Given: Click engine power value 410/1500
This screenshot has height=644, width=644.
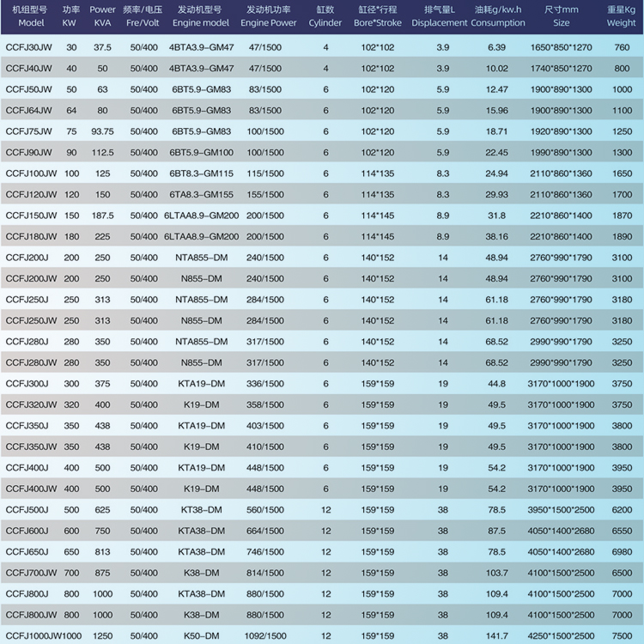Looking at the screenshot, I should point(265,447).
